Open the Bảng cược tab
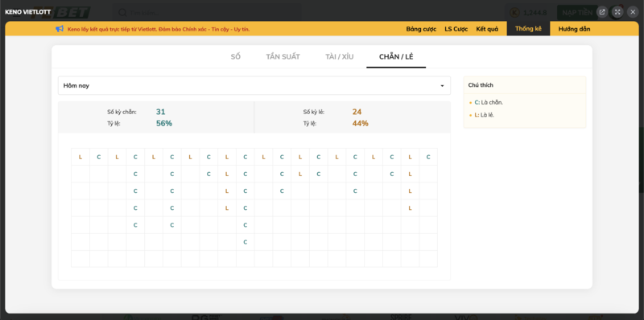 421,29
